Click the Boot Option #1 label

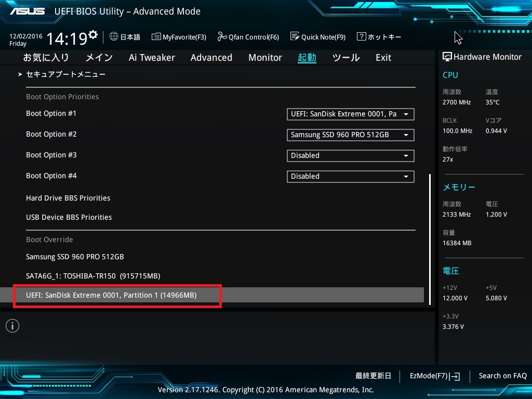tap(51, 113)
